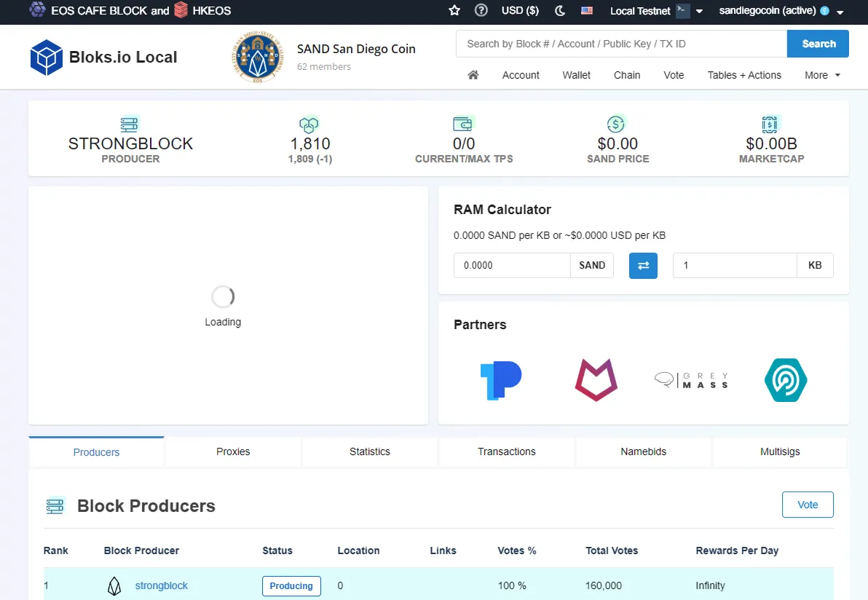Click the blocks cube icon above 1,810
Image resolution: width=868 pixels, height=600 pixels.
point(309,124)
